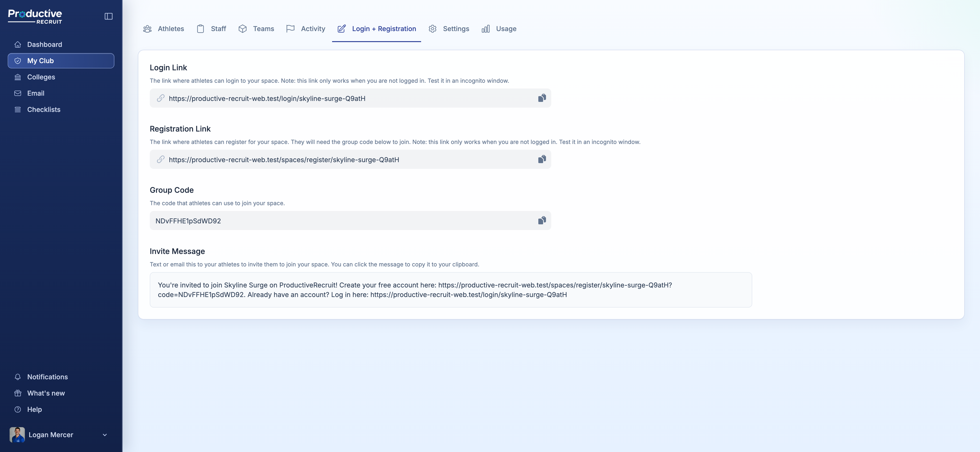Image resolution: width=980 pixels, height=452 pixels.
Task: Click the Staff clipboard icon
Action: coord(200,29)
